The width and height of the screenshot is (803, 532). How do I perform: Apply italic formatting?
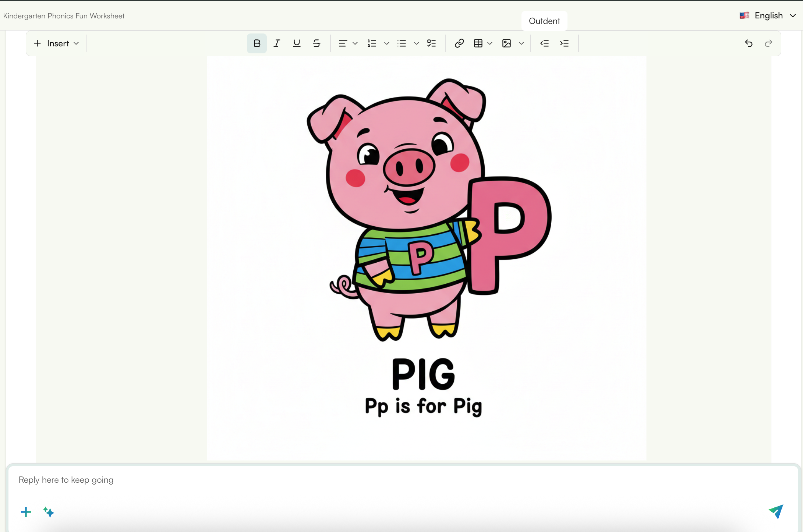[x=276, y=43]
